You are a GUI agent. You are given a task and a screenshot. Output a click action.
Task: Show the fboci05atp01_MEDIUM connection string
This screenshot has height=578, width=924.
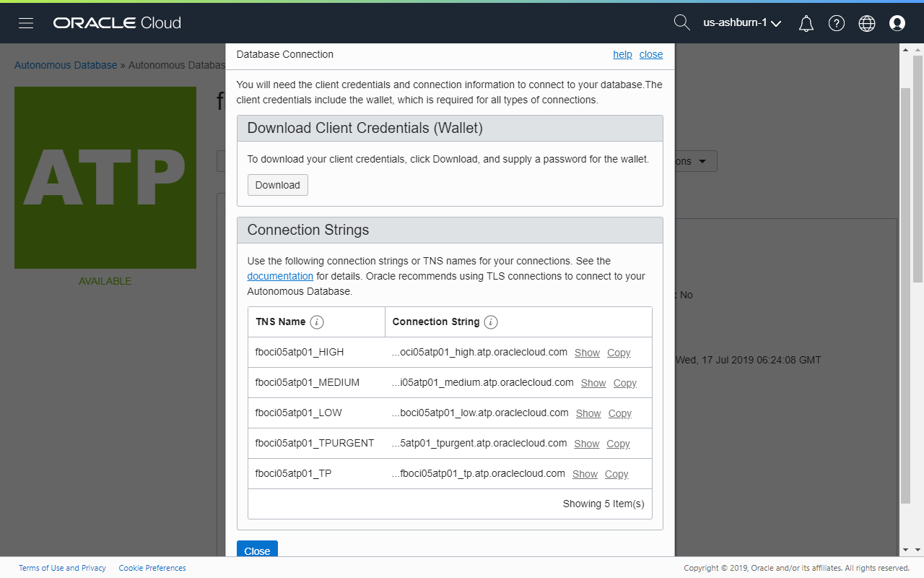point(593,383)
